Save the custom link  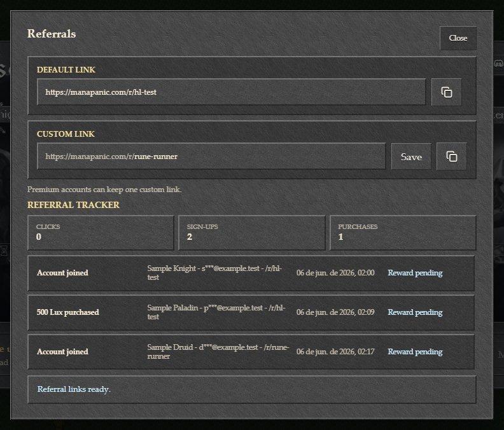[x=411, y=156]
